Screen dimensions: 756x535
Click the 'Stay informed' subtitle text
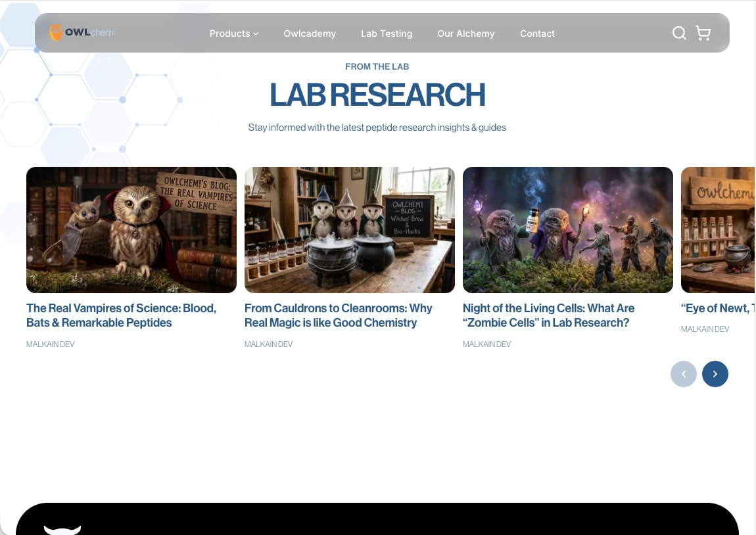point(377,128)
